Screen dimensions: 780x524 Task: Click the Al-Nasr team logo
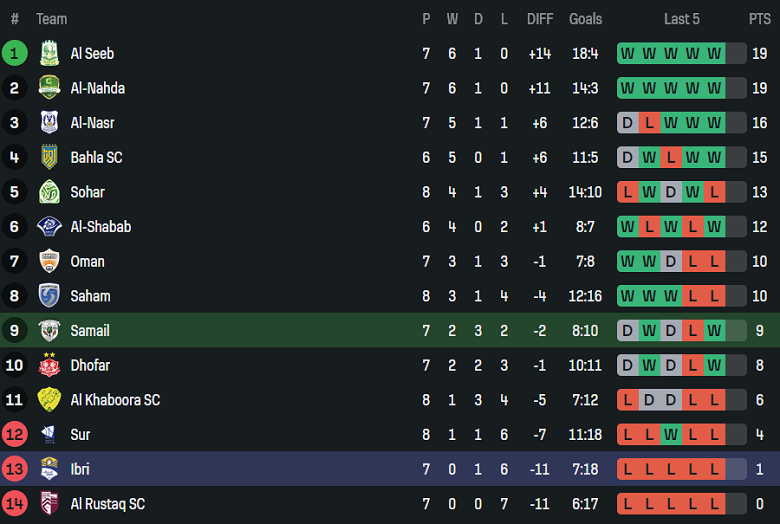[49, 123]
